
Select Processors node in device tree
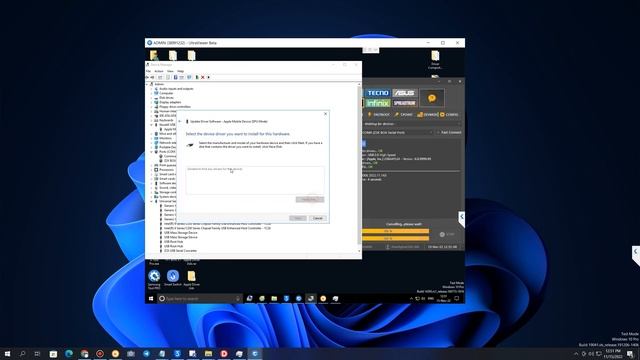click(167, 170)
